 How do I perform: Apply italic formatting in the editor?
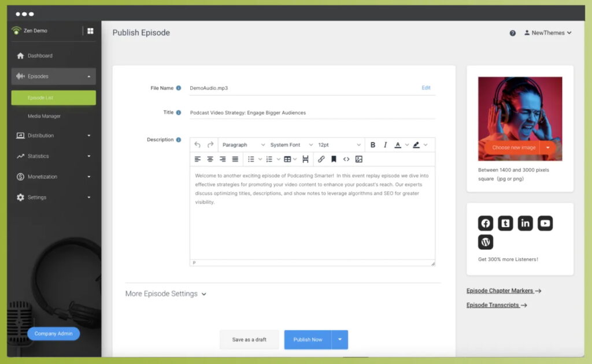tap(385, 145)
